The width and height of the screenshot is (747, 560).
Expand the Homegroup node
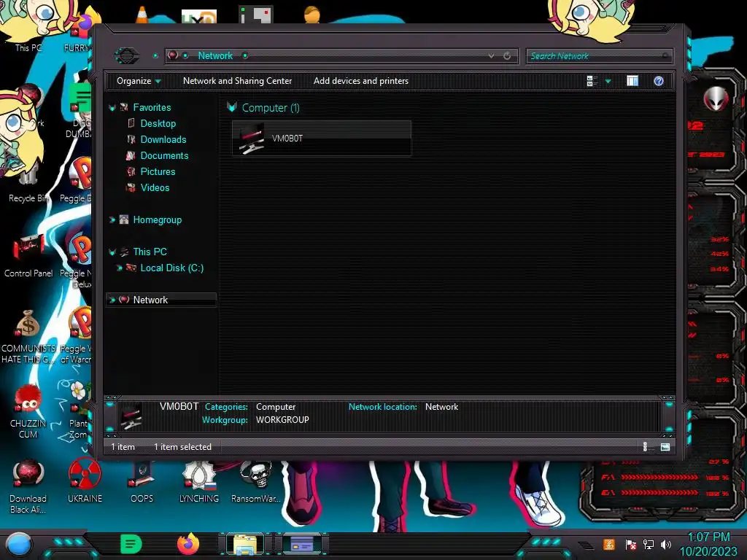pos(112,219)
